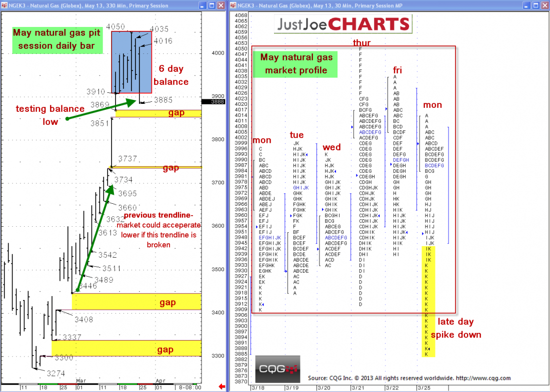Click the 'late day spike down' annotation

tap(456, 328)
